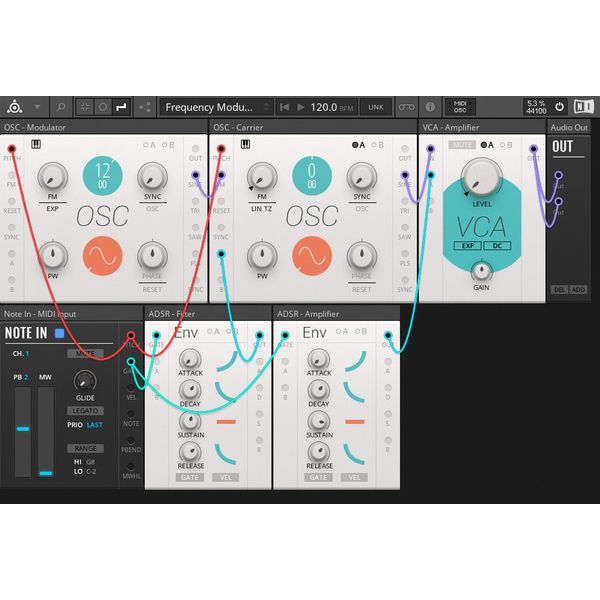600x600 pixels.
Task: Click the VEL output port on Note In block
Action: tap(131, 388)
